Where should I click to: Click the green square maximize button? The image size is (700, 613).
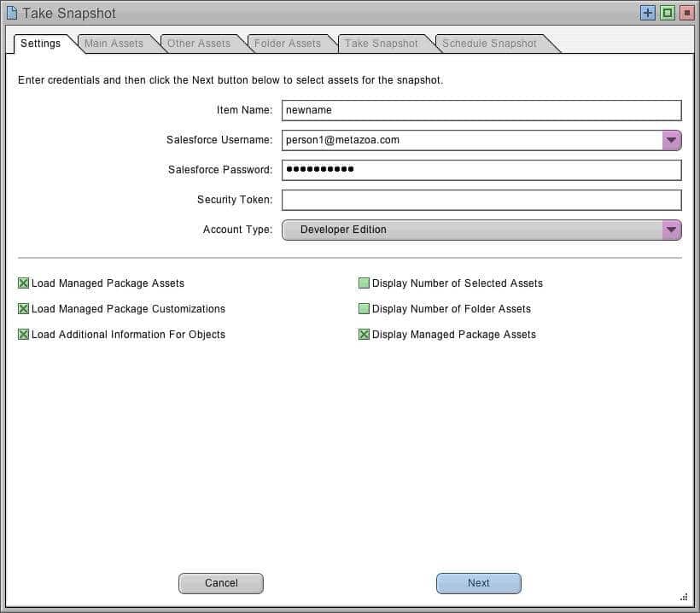pos(668,13)
